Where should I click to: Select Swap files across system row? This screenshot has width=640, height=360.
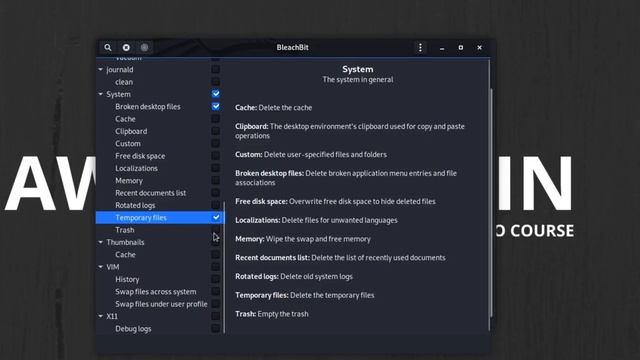tap(160, 291)
